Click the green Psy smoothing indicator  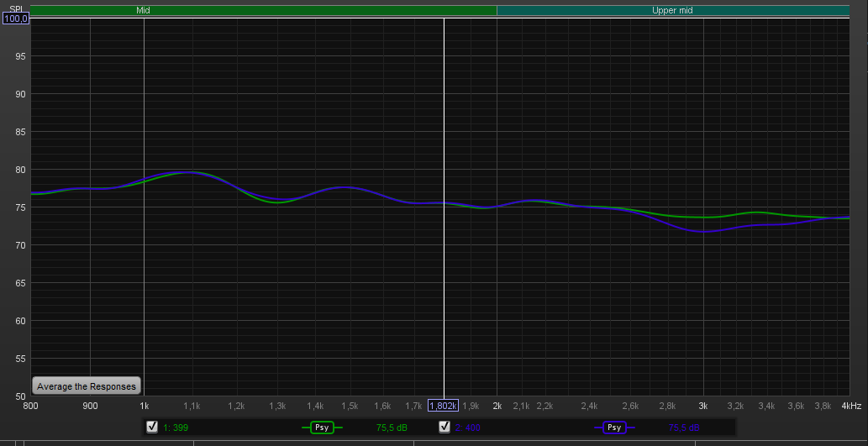[x=322, y=428]
